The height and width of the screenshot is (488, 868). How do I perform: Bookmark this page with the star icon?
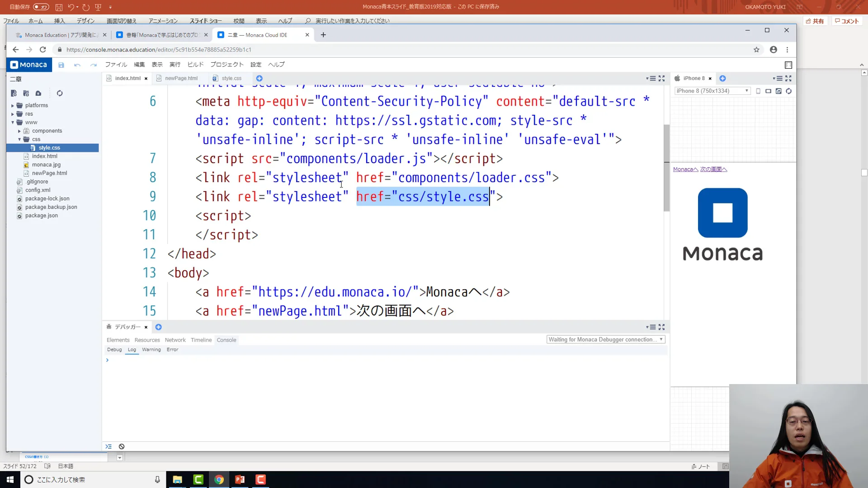pyautogui.click(x=756, y=50)
